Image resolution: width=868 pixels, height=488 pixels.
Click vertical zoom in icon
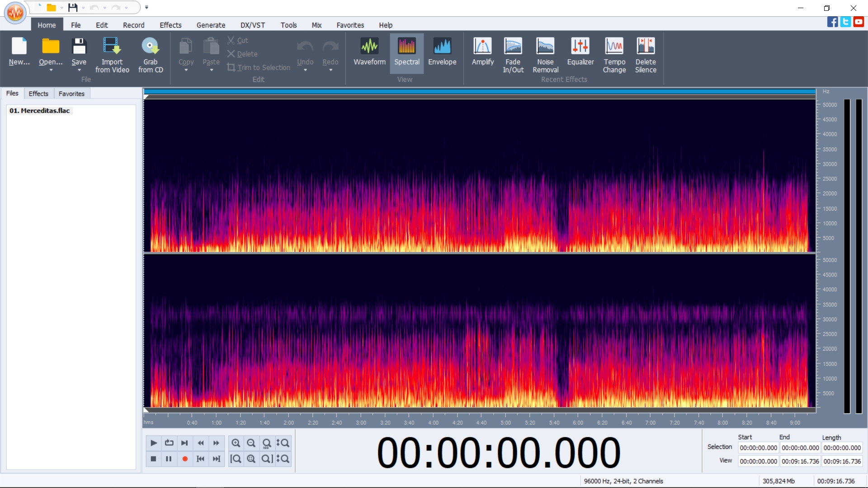[x=283, y=443]
